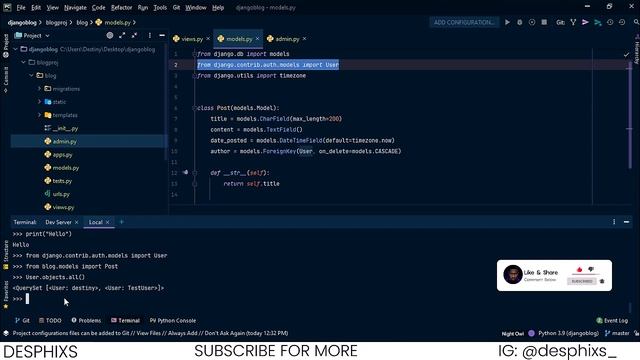Click the inspection checkmark icon in editor
Screen dimensions: 640x360
[626, 54]
